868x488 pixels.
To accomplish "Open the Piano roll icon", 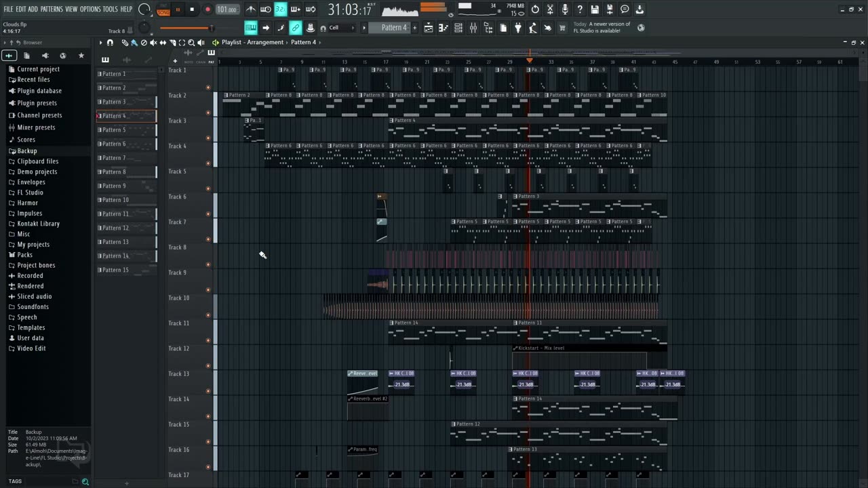I will coord(443,28).
